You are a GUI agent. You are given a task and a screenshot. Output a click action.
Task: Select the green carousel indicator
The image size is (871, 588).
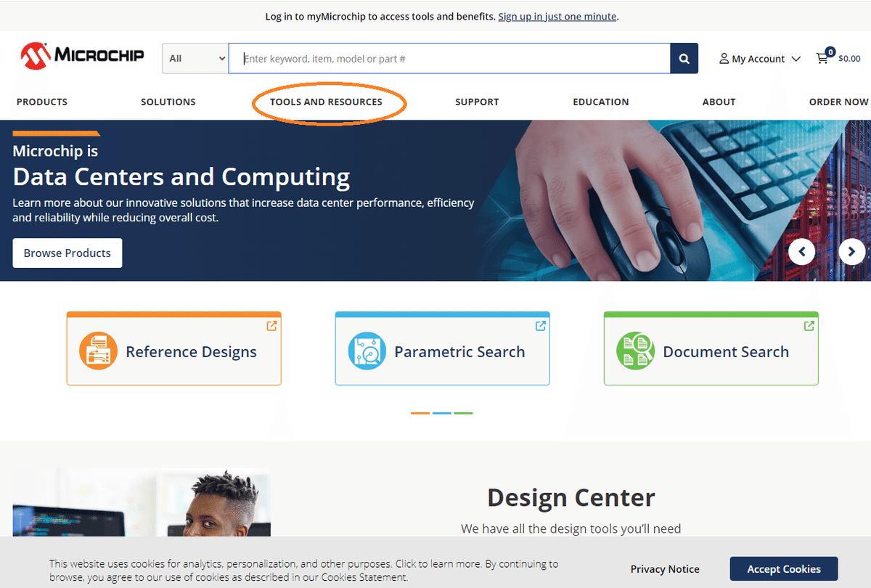463,413
